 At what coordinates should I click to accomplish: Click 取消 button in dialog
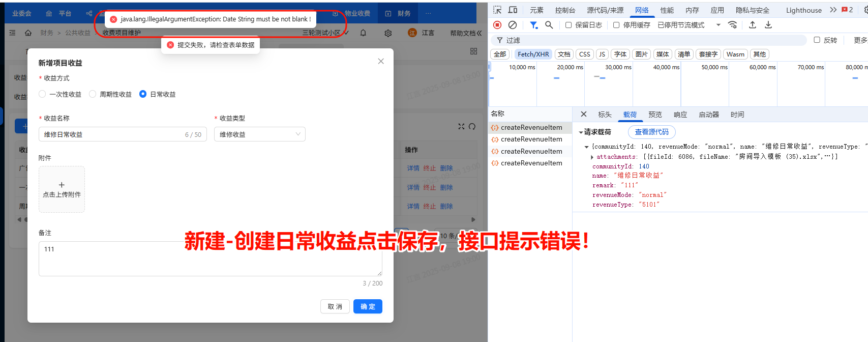(335, 306)
